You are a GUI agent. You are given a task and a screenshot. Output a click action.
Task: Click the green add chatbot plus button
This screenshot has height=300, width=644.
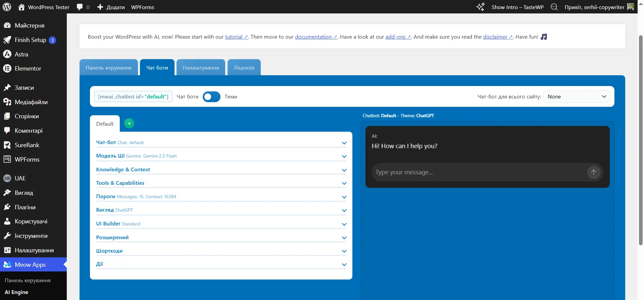[129, 123]
